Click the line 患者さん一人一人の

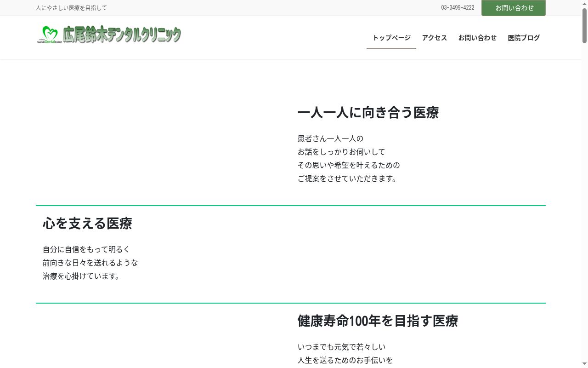point(330,138)
